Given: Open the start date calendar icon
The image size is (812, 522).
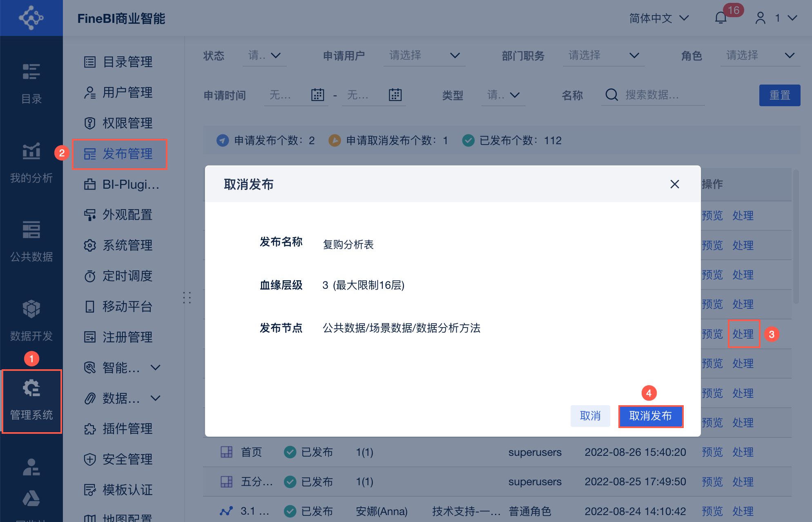Looking at the screenshot, I should click(x=317, y=95).
